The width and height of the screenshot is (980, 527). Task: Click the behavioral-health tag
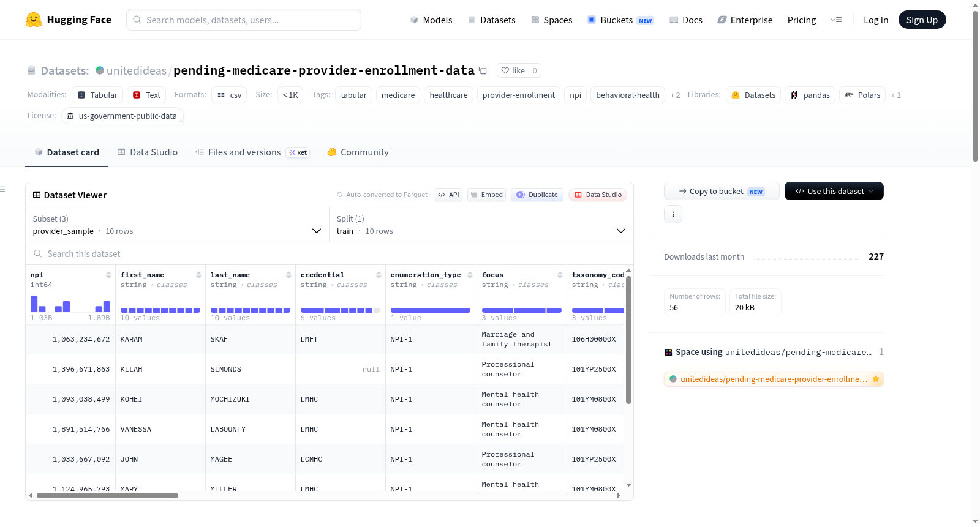tap(628, 95)
